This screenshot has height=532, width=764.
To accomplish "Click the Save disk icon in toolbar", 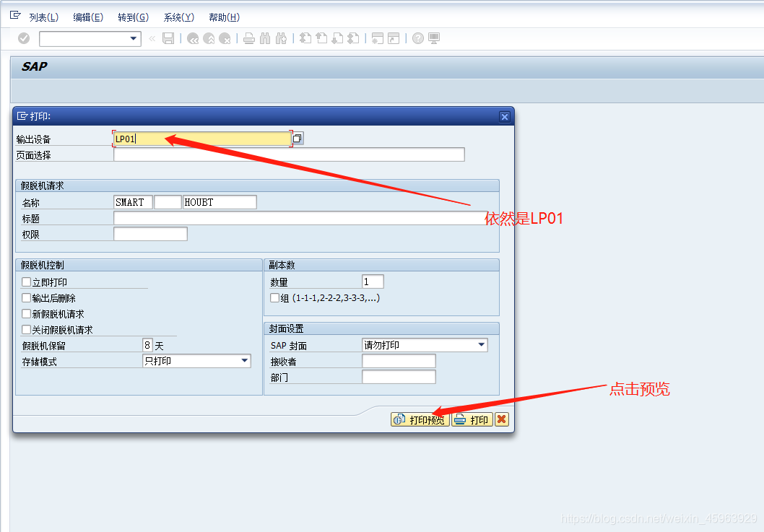I will click(168, 38).
